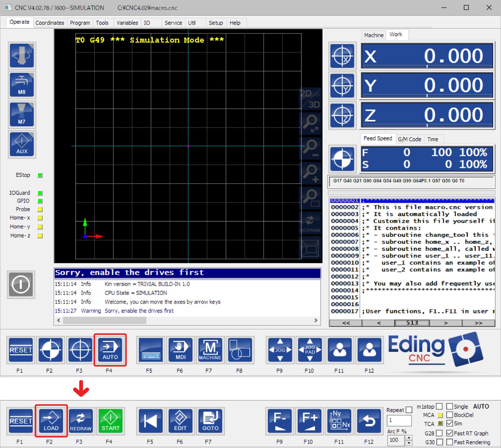
Task: Click the spindle on icon
Action: coord(22,55)
